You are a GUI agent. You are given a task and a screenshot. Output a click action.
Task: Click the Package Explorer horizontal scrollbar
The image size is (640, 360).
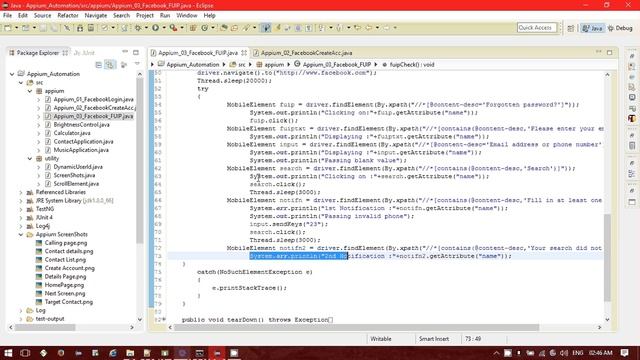coord(44,327)
